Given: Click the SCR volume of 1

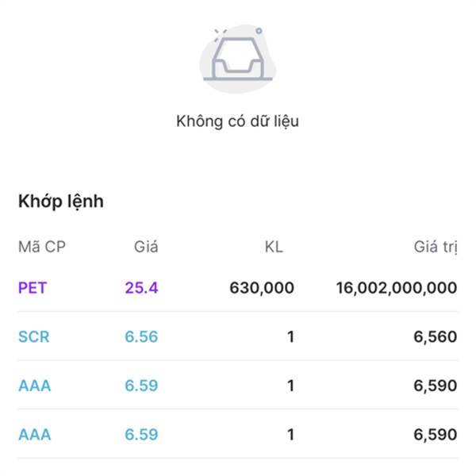Looking at the screenshot, I should coord(290,336).
